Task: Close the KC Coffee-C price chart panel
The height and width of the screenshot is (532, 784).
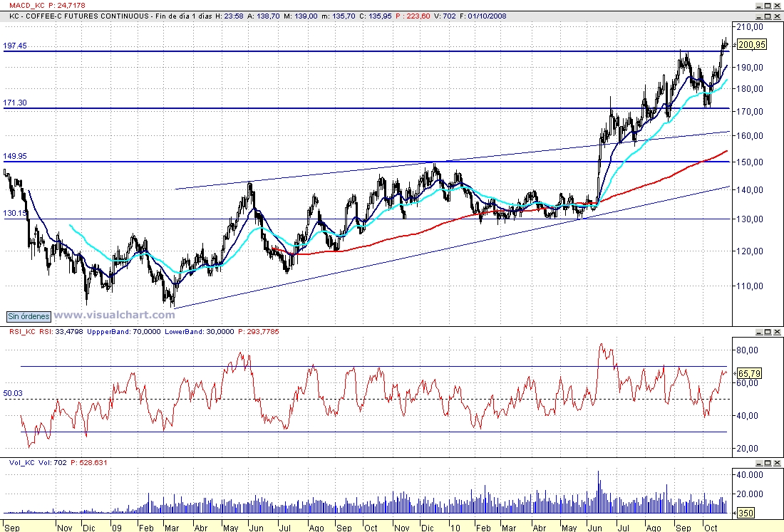Action: [777, 16]
